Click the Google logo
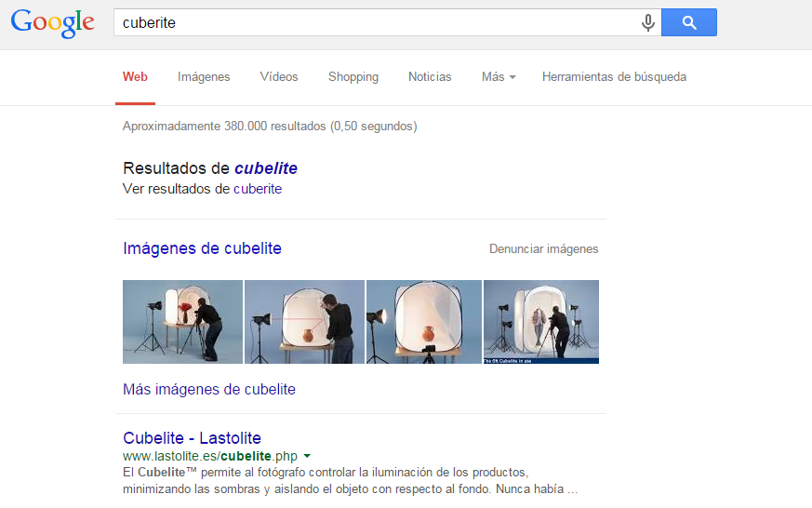The image size is (812, 508). tap(52, 23)
